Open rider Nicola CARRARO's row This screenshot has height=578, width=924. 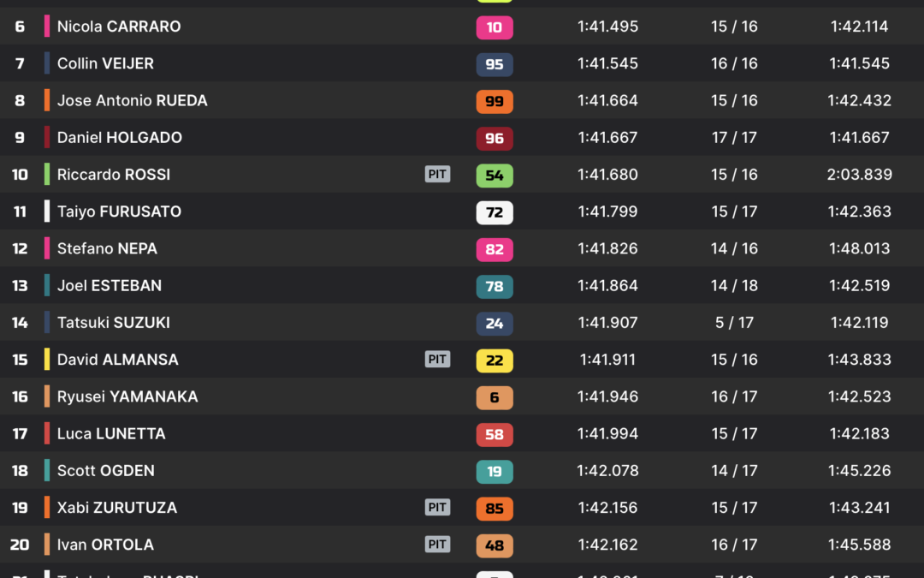(462, 26)
